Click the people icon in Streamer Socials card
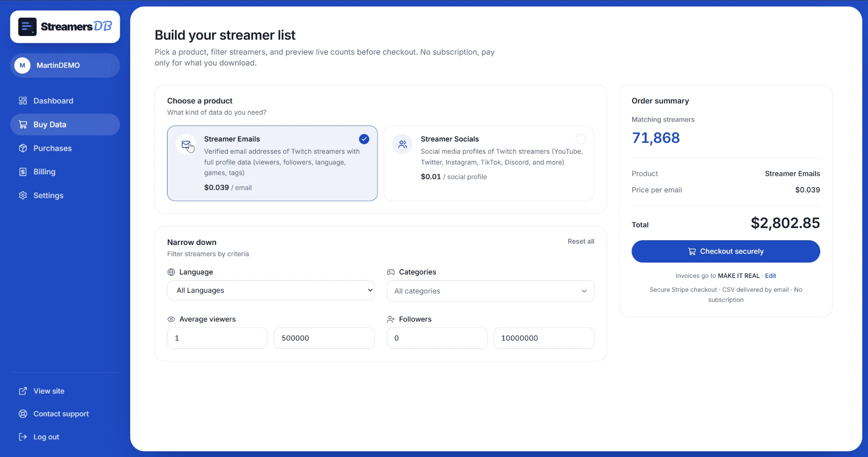 (x=403, y=145)
